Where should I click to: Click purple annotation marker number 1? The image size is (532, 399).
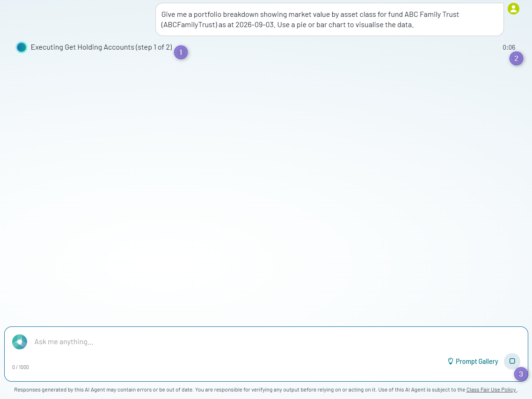pyautogui.click(x=181, y=52)
